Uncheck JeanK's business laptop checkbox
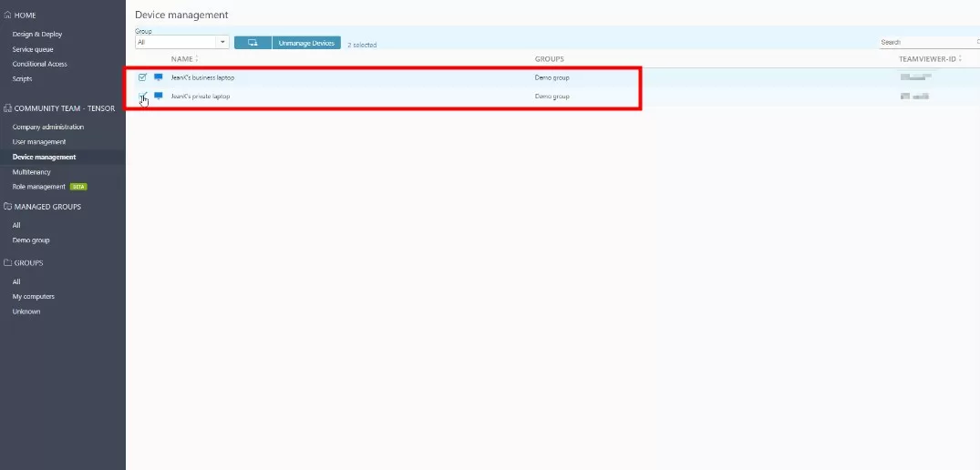Image resolution: width=980 pixels, height=470 pixels. pos(142,77)
